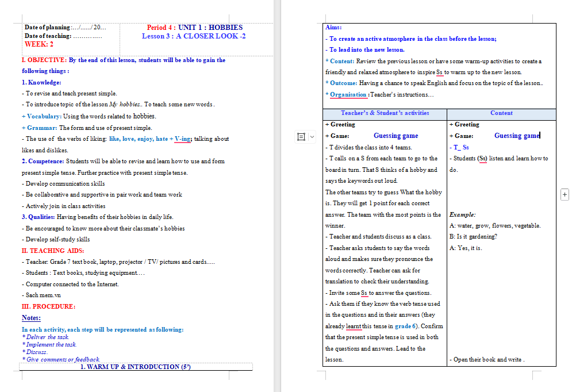This screenshot has height=392, width=572.
Task: Open the chevron next to the selection icon
Action: 311,136
